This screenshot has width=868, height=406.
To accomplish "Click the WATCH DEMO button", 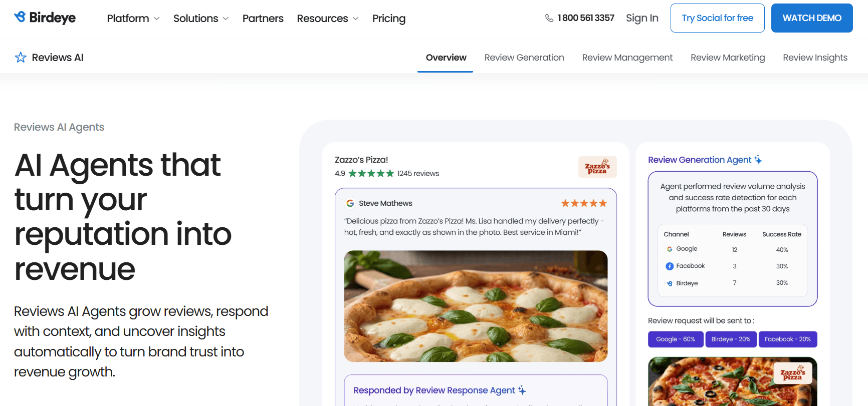I will (x=812, y=18).
